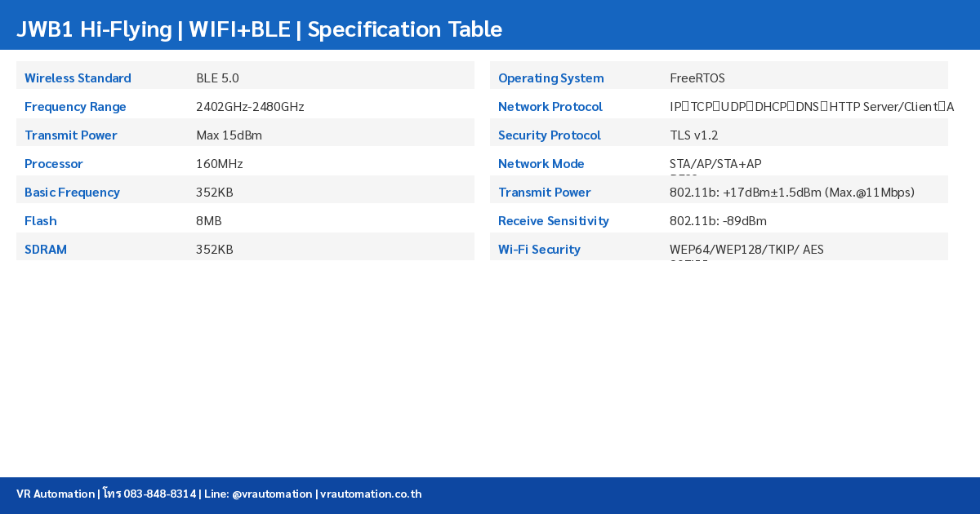Select the 160MHz value
980x514 pixels.
(x=219, y=164)
